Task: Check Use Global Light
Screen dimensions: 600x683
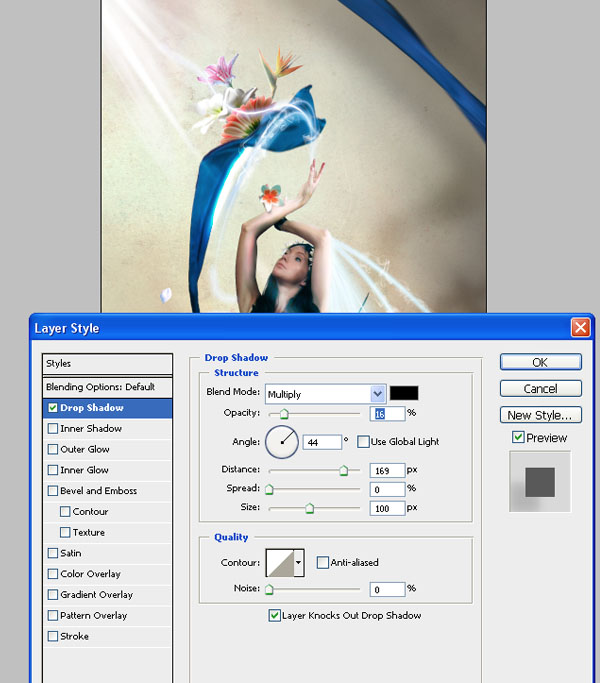Action: [363, 442]
